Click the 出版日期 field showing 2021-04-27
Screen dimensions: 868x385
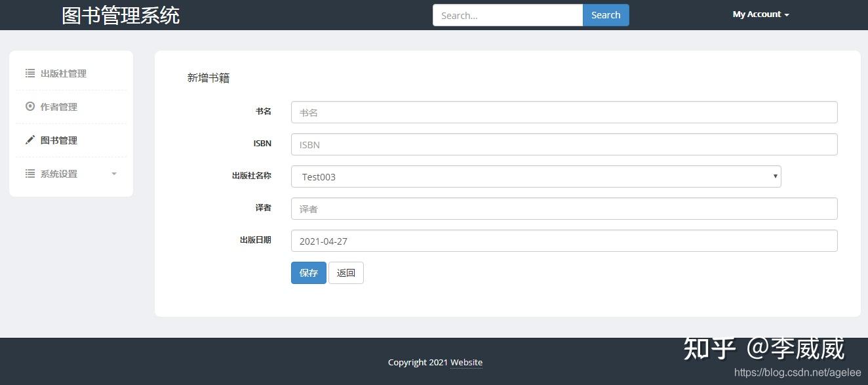tap(564, 241)
